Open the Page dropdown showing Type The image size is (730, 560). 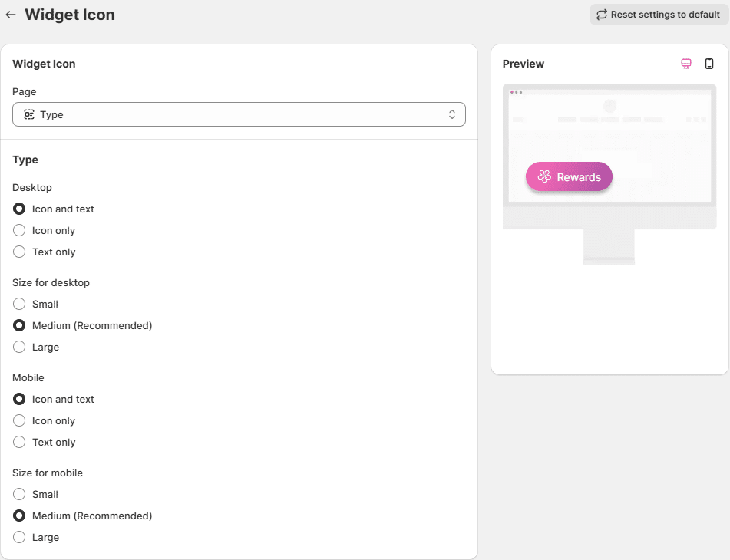(x=239, y=114)
